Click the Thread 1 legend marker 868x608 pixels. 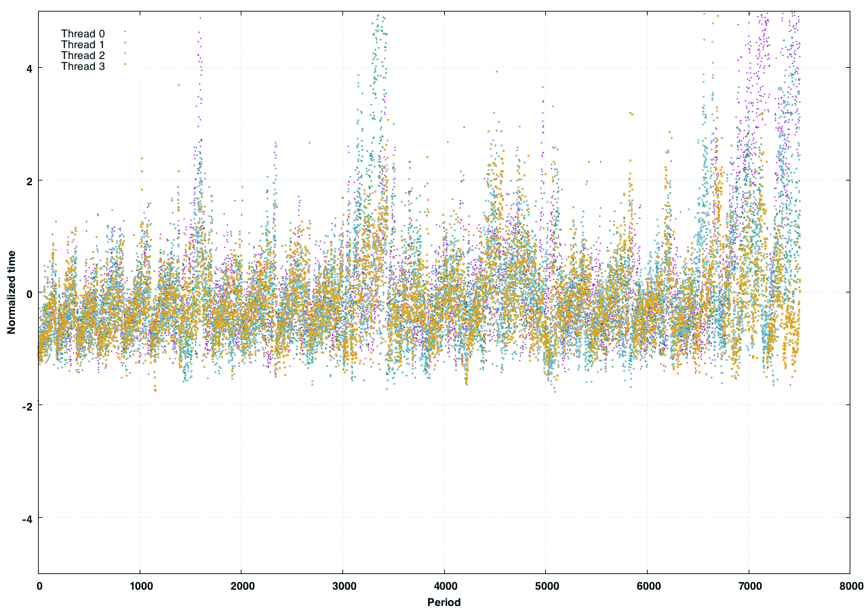click(125, 43)
